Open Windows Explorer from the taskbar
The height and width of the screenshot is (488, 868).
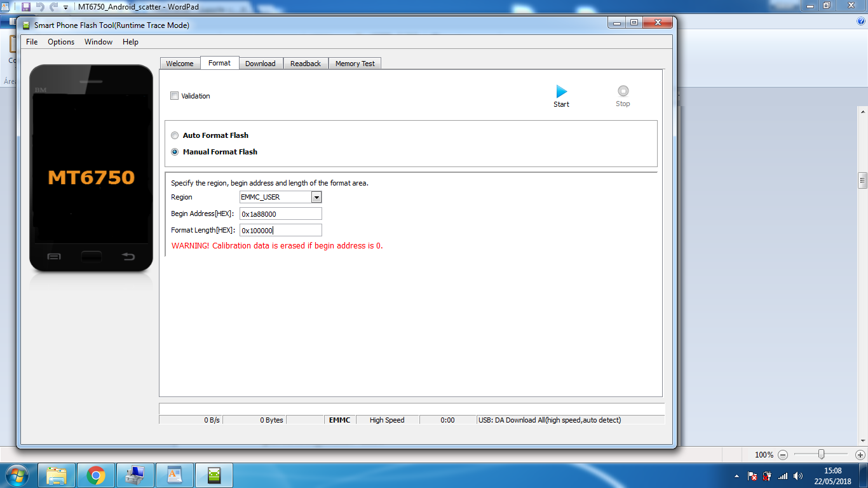tap(57, 475)
